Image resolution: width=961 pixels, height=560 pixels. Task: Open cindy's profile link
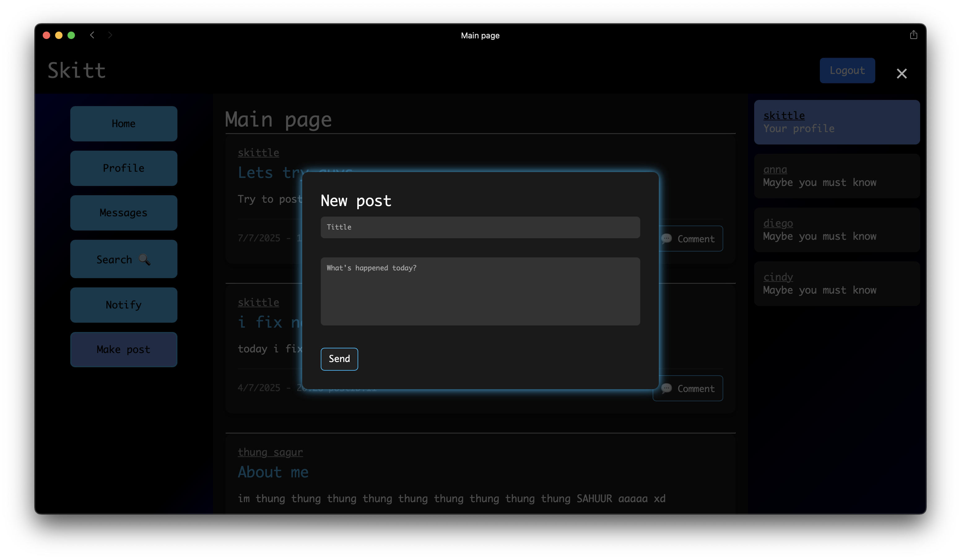pos(778,277)
